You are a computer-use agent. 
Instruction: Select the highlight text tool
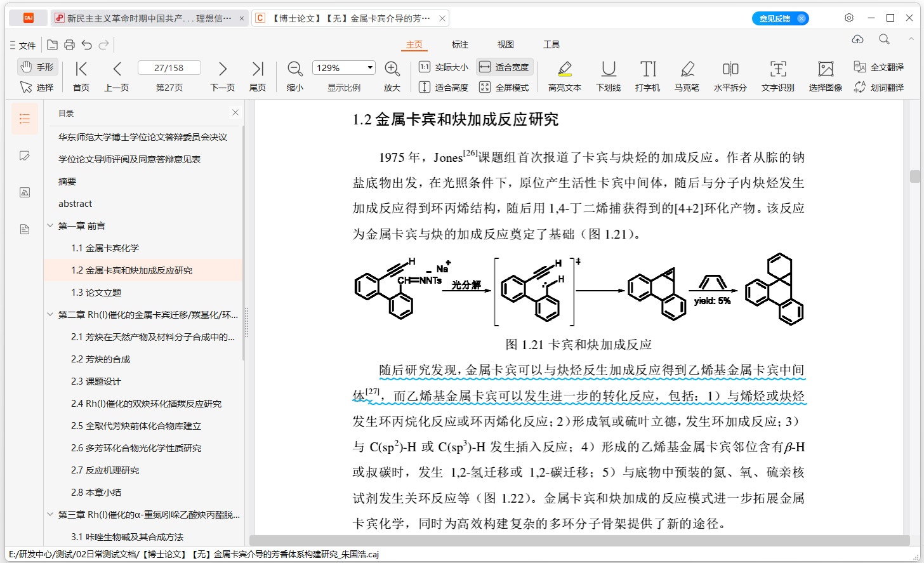(x=564, y=76)
